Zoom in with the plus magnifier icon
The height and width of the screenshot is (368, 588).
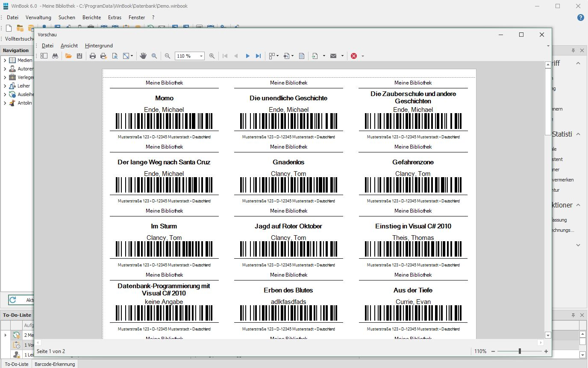[212, 56]
